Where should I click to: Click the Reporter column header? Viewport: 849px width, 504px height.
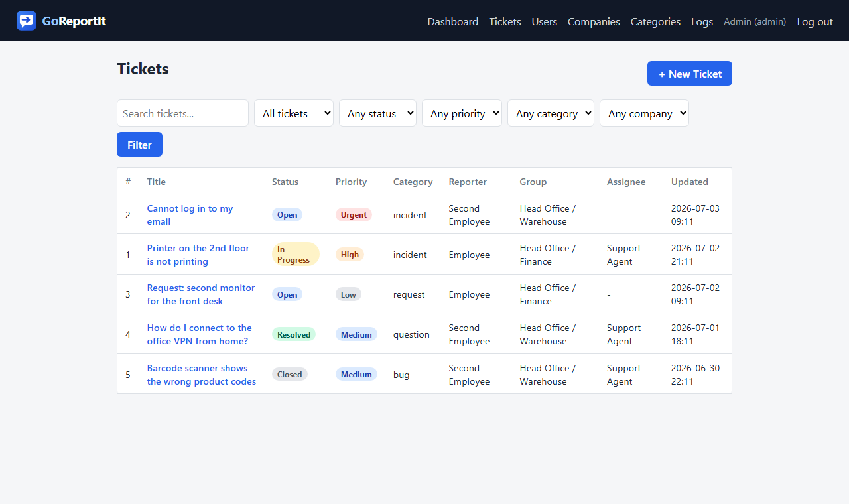tap(468, 182)
